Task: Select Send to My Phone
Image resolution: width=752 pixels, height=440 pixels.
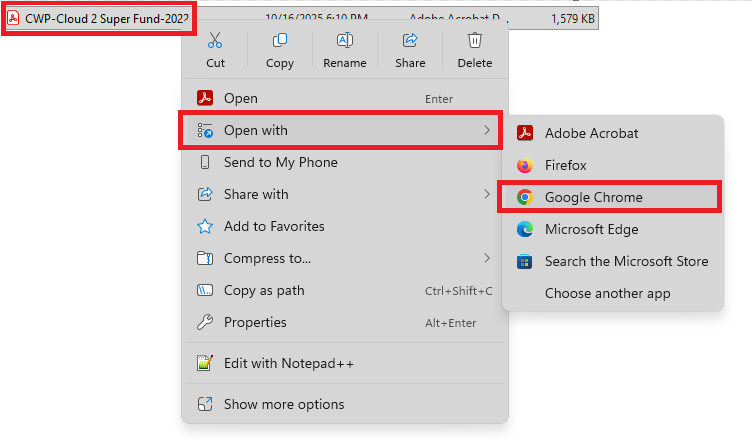Action: pos(280,162)
